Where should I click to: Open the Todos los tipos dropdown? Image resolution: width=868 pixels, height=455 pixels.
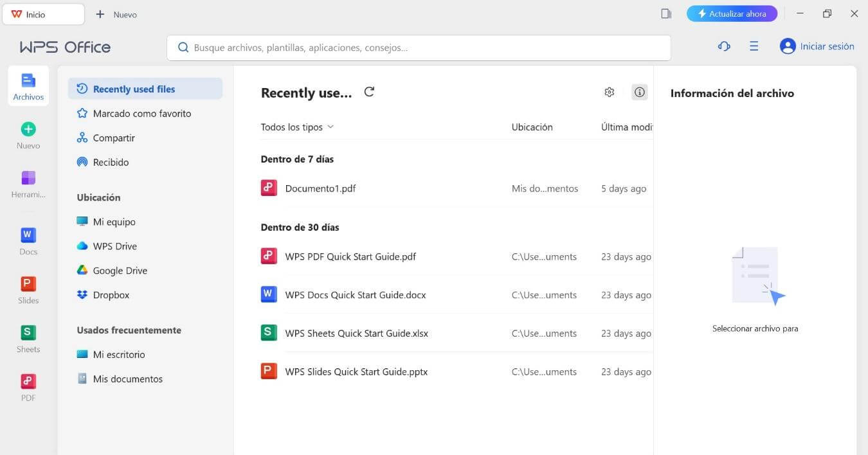296,127
